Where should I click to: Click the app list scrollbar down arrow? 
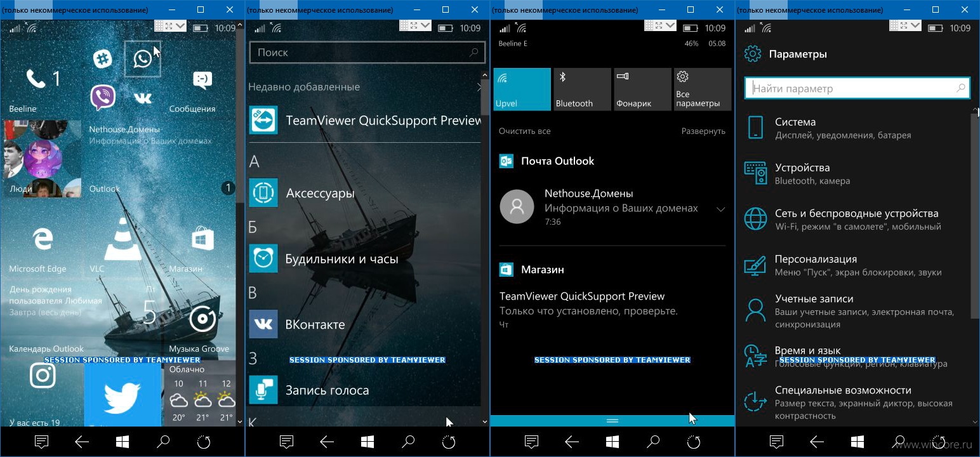[486, 421]
